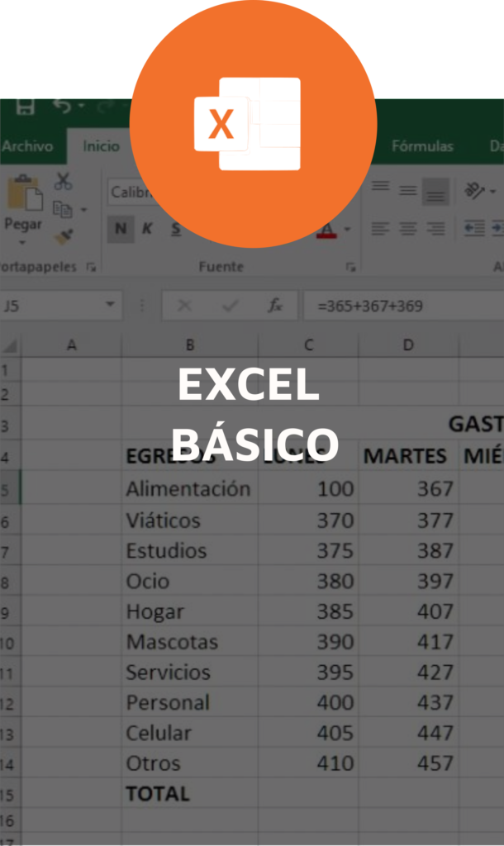Click the Ocio cell
504x846 pixels.
[x=190, y=581]
